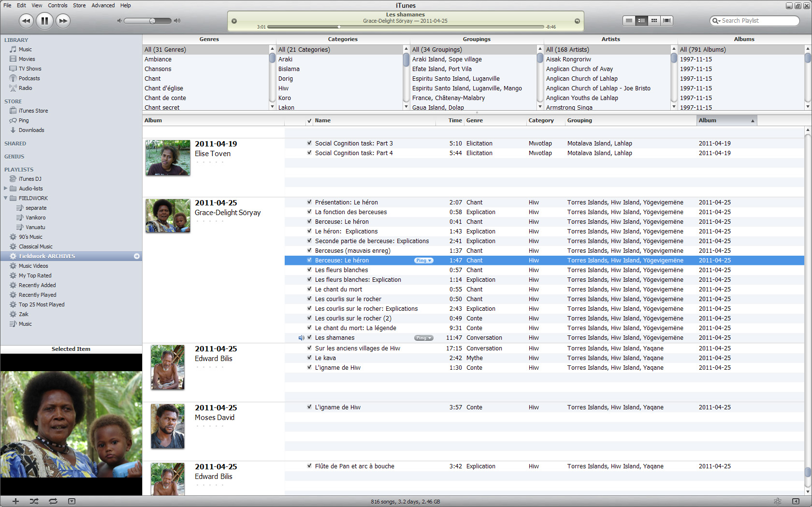Click the shuffle icon in bottom bar
812x507 pixels.
pos(34,501)
